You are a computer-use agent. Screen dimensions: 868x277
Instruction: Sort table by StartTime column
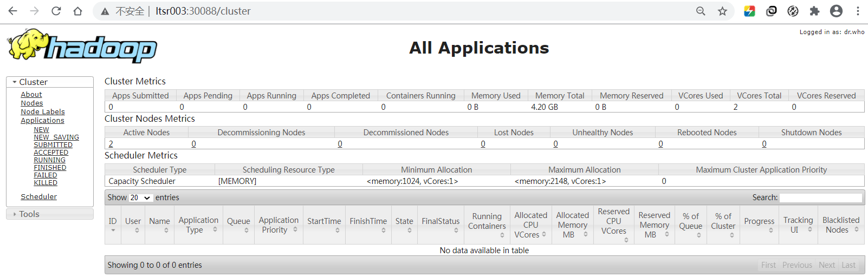coord(324,225)
